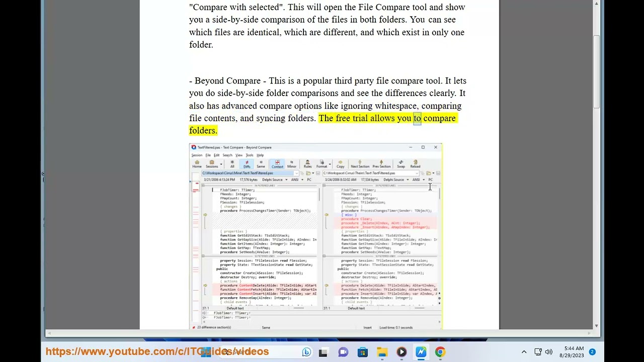The image size is (644, 362).
Task: Click left pane save disk icon
Action: pyautogui.click(x=318, y=173)
